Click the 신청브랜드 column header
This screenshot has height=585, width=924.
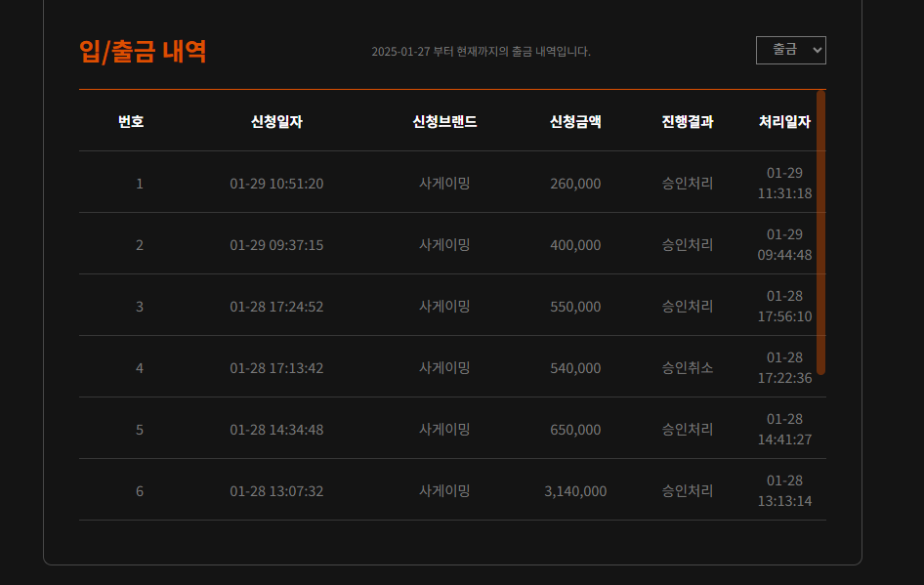pos(444,121)
